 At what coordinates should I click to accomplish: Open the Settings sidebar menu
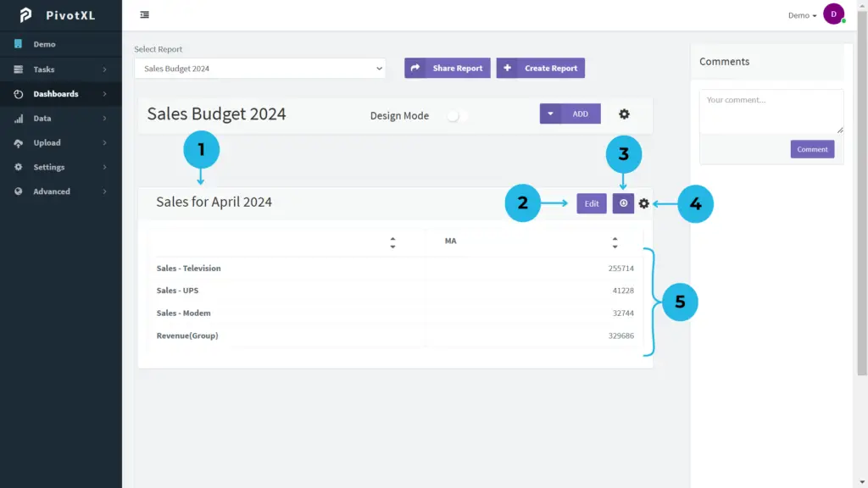pos(61,167)
